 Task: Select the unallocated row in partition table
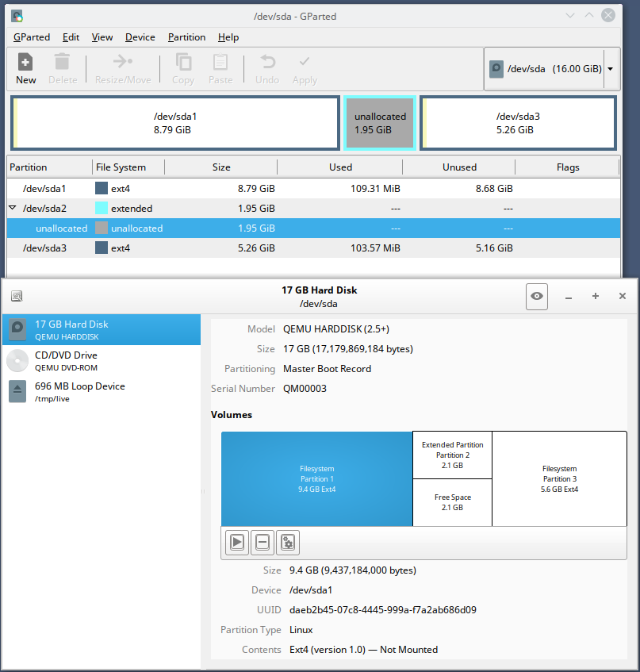click(313, 228)
